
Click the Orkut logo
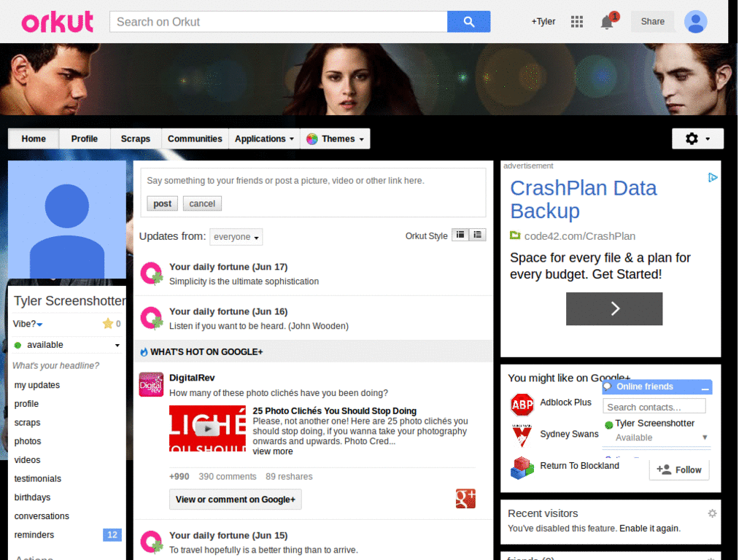coord(57,22)
